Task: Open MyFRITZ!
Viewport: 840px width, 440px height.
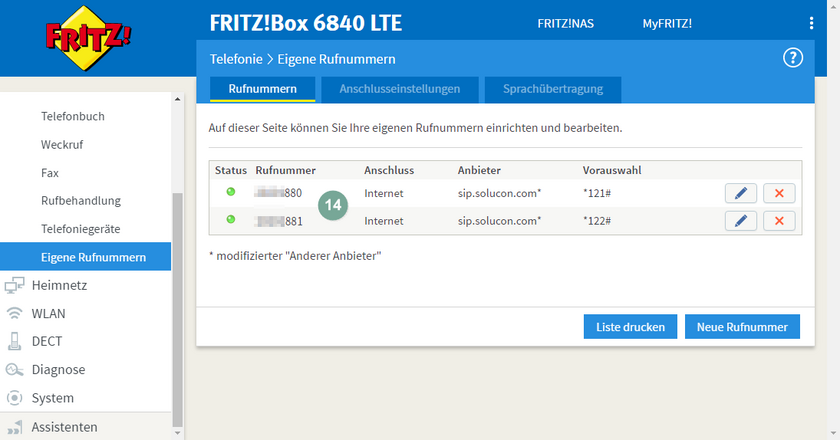Action: [667, 24]
